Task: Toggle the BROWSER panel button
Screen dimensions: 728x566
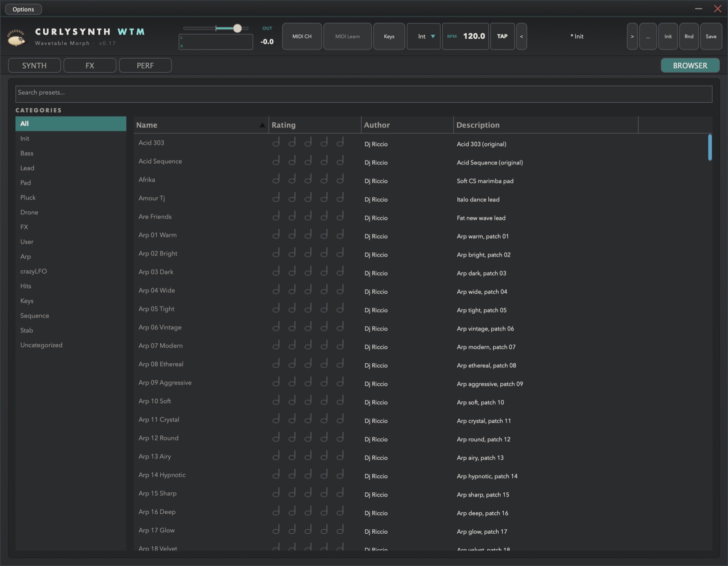Action: 690,65
